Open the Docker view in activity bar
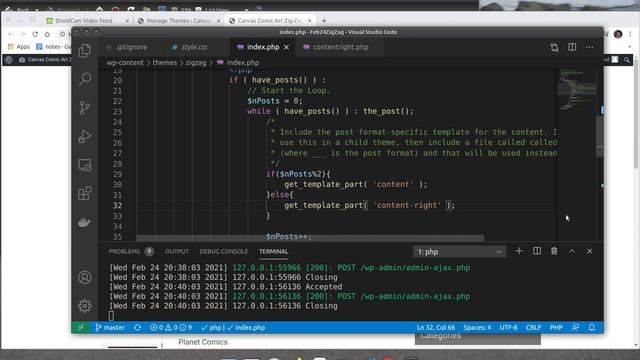Image resolution: width=640 pixels, height=360 pixels. point(85,222)
